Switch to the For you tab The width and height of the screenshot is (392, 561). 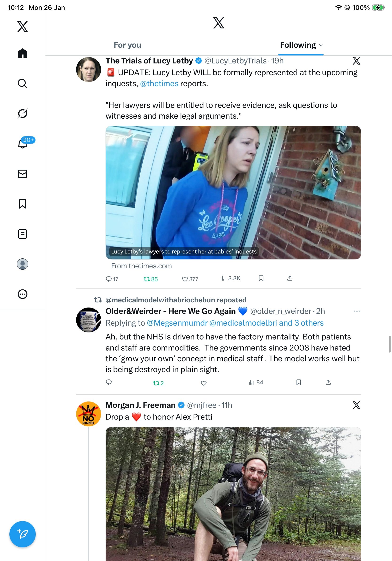[x=127, y=45]
